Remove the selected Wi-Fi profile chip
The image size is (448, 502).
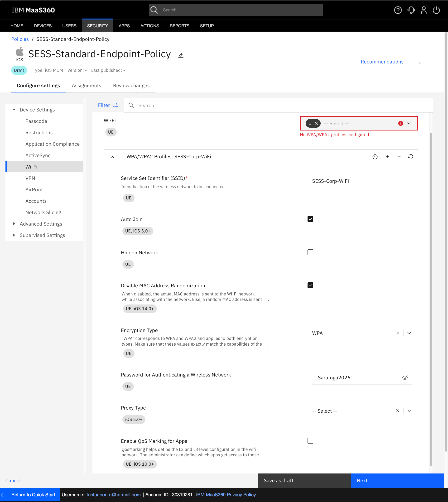(316, 123)
